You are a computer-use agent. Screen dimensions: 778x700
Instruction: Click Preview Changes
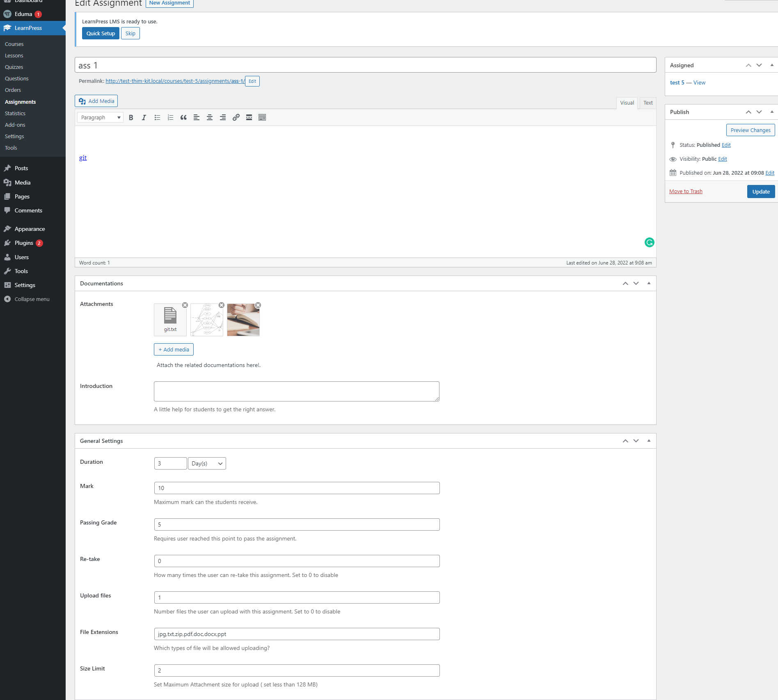point(751,130)
